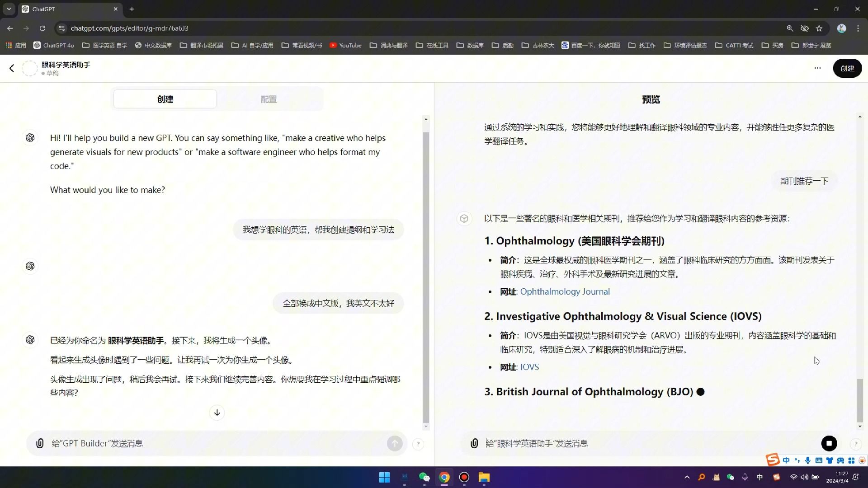Open the red screen recorder taskbar icon
The image size is (868, 488).
click(464, 477)
